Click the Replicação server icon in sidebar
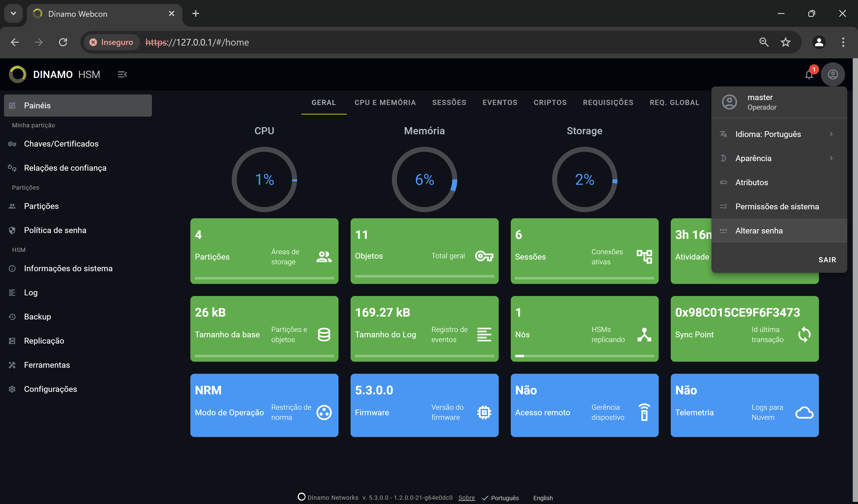 12,341
